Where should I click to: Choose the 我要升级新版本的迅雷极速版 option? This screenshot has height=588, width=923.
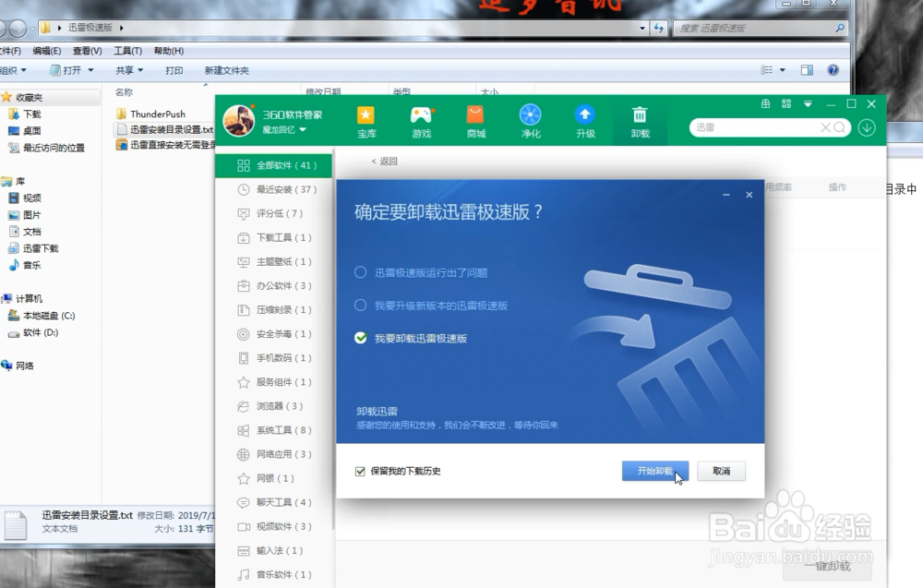359,306
